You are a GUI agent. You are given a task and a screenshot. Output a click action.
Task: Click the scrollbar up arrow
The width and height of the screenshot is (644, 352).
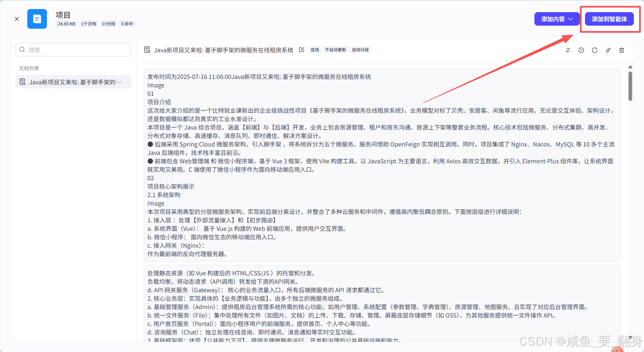click(x=630, y=67)
